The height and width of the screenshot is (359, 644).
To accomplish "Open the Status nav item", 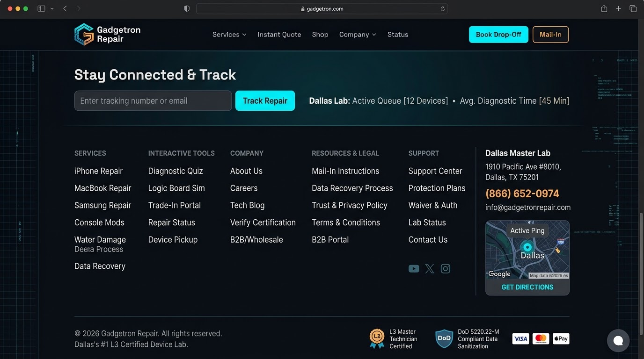I will click(398, 35).
